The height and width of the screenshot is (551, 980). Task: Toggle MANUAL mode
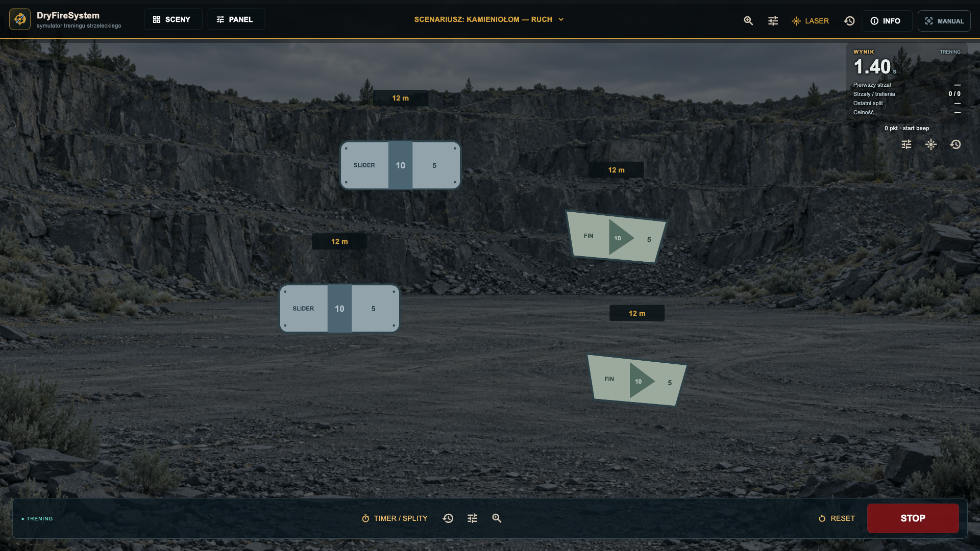coord(944,21)
